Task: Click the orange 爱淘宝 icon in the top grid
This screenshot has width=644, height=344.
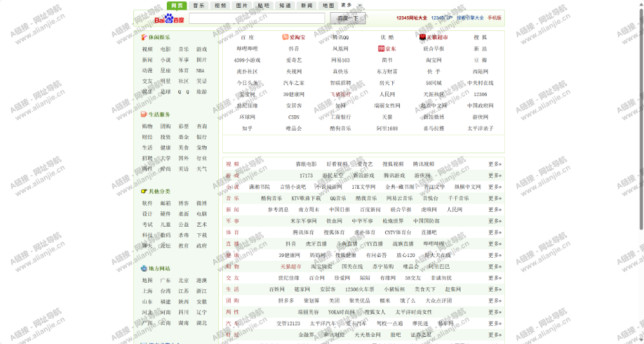Action: pyautogui.click(x=285, y=37)
